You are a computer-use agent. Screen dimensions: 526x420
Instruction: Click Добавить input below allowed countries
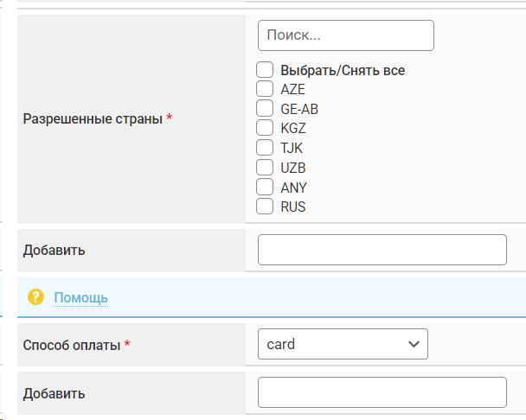(x=382, y=250)
